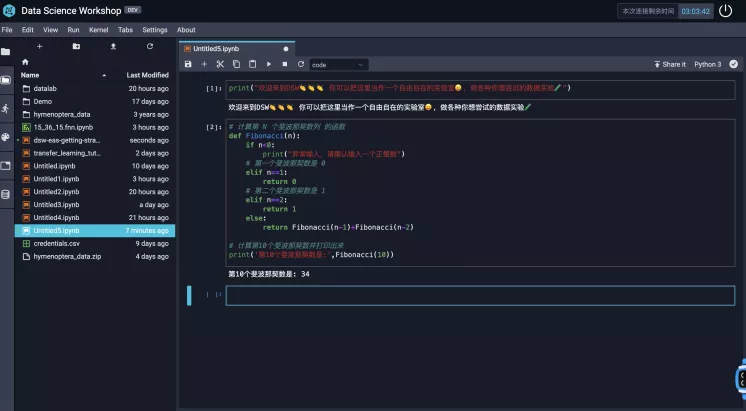Click the [2]: cell prompt

[x=214, y=127]
